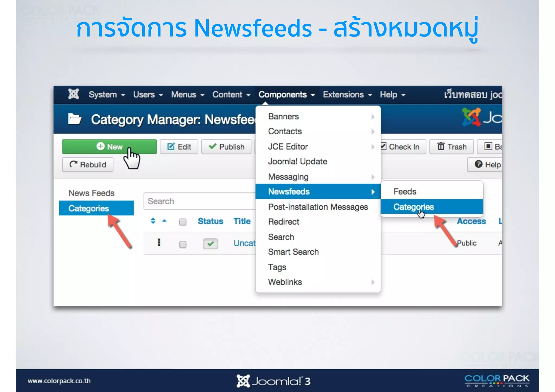
Task: Select the Newsfeeds menu item
Action: pos(318,192)
